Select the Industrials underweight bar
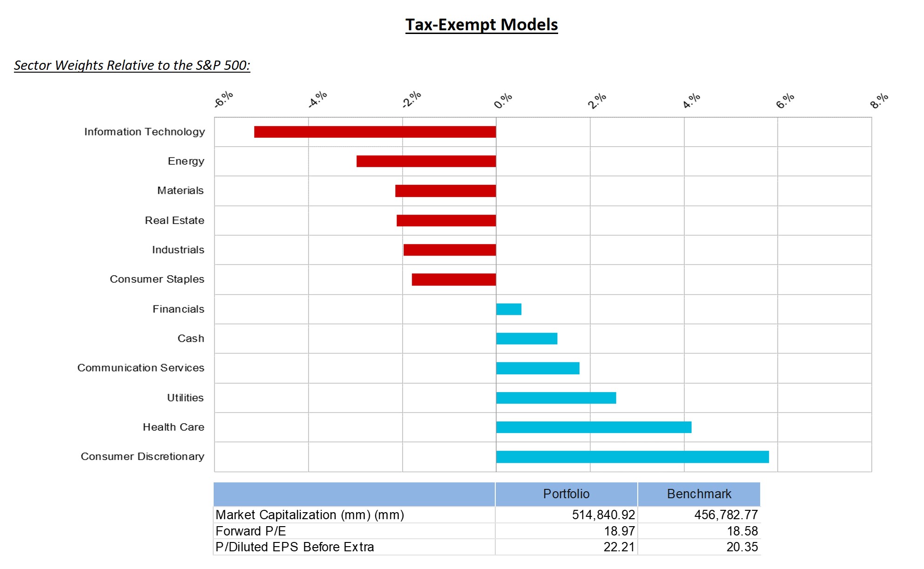Image resolution: width=924 pixels, height=569 pixels. pyautogui.click(x=450, y=250)
